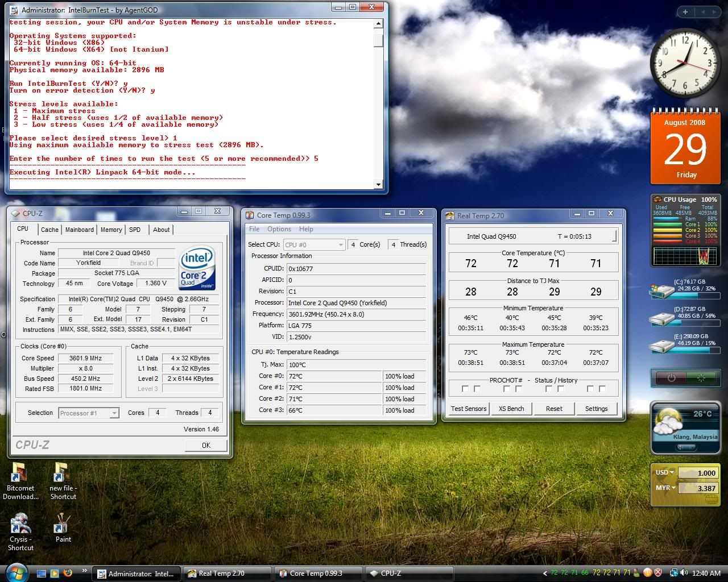Switch to the Memory tab in CPU-Z
The height and width of the screenshot is (582, 728).
(111, 230)
